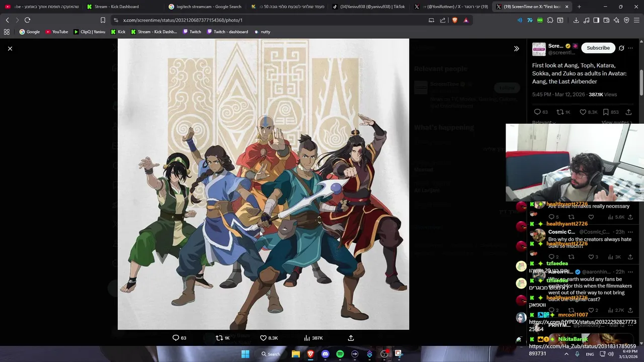Open the taskbar clock showing 6:49 PM
Image resolution: width=644 pixels, height=362 pixels.
tap(628, 354)
